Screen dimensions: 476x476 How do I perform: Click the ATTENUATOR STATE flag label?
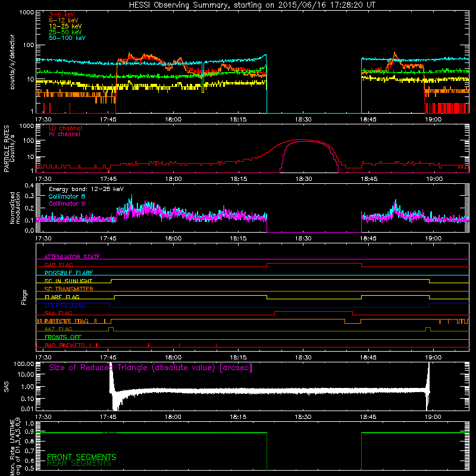tap(72, 257)
